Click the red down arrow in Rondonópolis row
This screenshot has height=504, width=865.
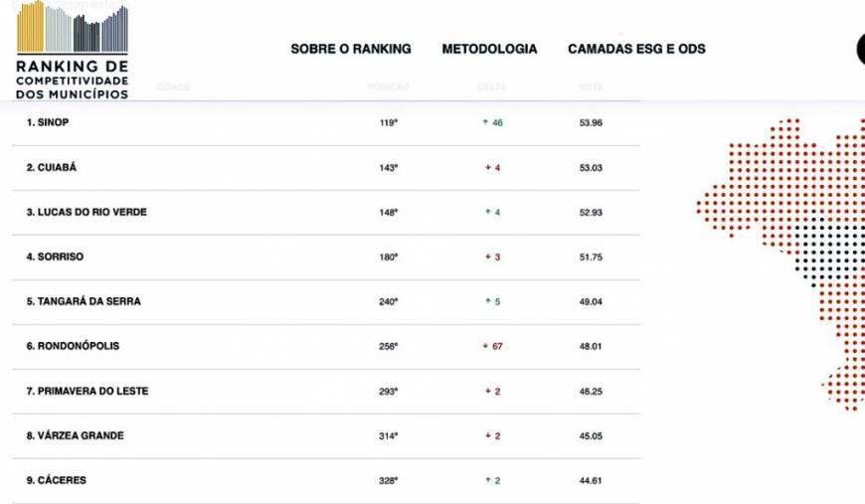tap(485, 346)
